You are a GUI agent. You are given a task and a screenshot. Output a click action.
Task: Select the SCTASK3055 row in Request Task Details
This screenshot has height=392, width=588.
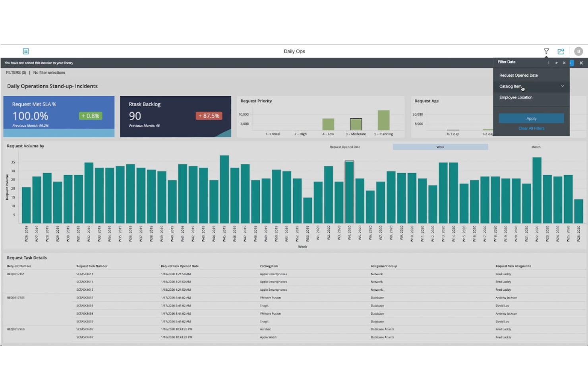(x=85, y=297)
